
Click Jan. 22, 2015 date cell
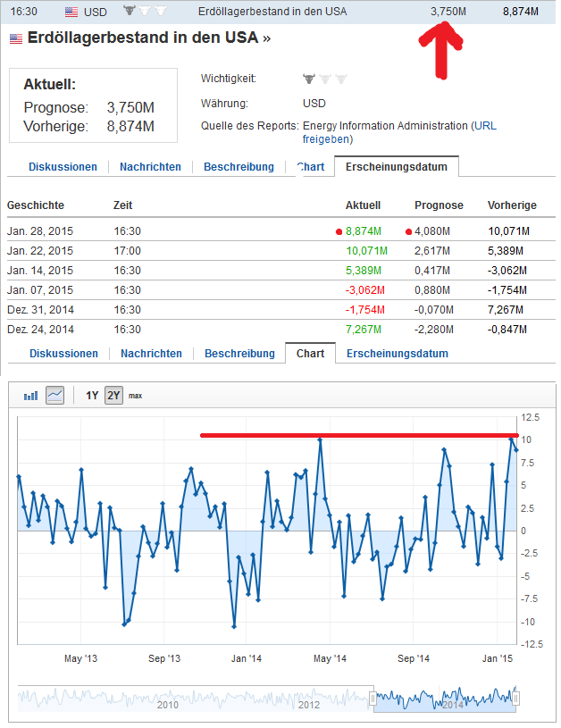[40, 251]
